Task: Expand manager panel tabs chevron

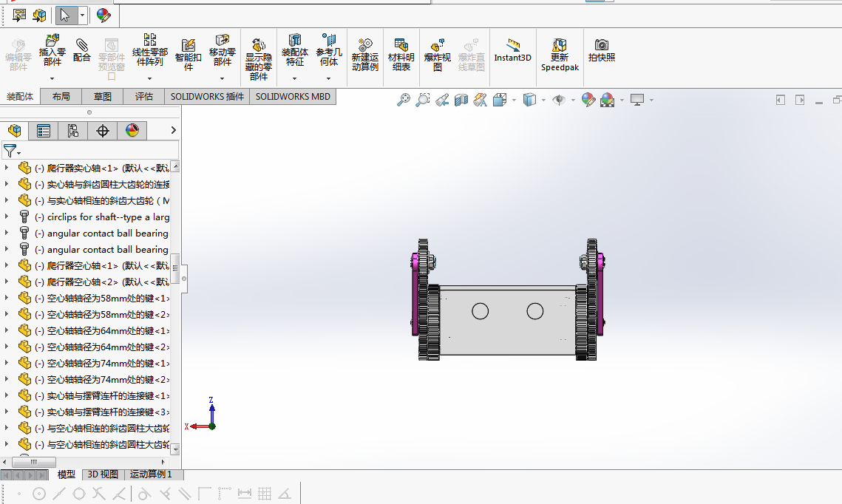Action: [x=173, y=130]
